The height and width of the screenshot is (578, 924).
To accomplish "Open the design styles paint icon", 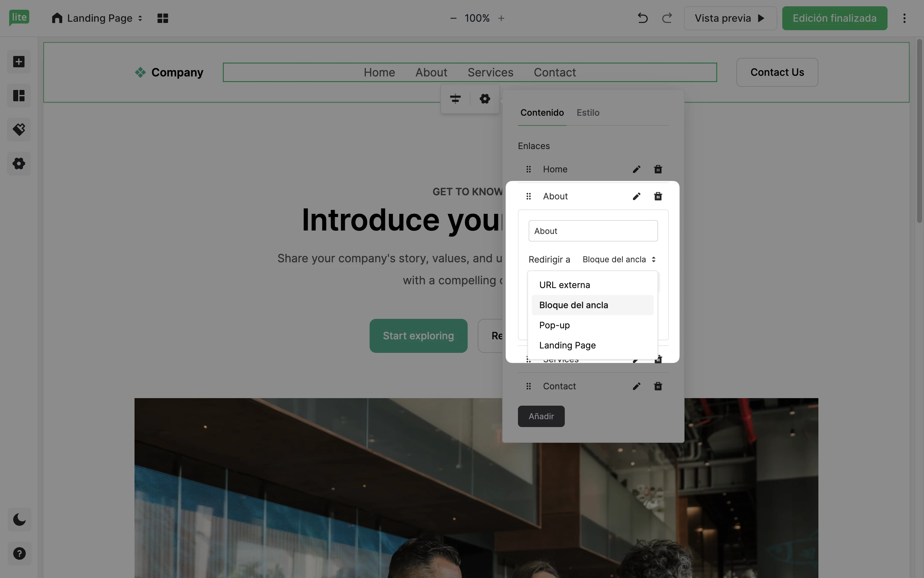I will coord(19,130).
